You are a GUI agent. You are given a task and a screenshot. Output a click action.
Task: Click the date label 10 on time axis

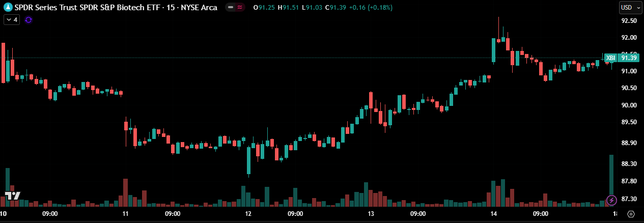click(4, 214)
